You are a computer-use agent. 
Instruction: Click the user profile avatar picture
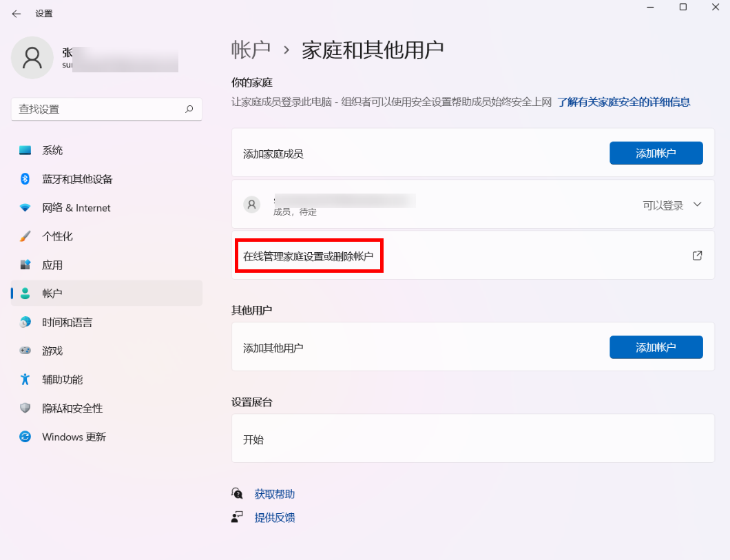[x=32, y=58]
